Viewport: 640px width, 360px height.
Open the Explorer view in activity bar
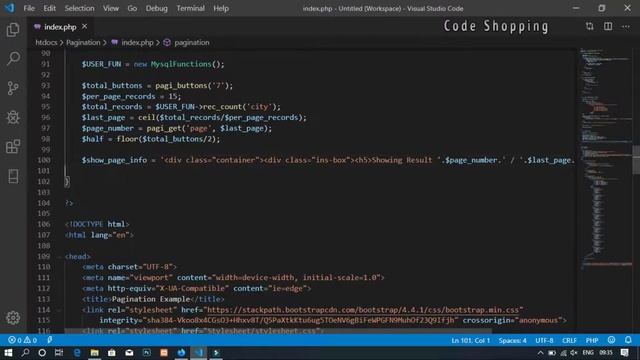click(13, 30)
